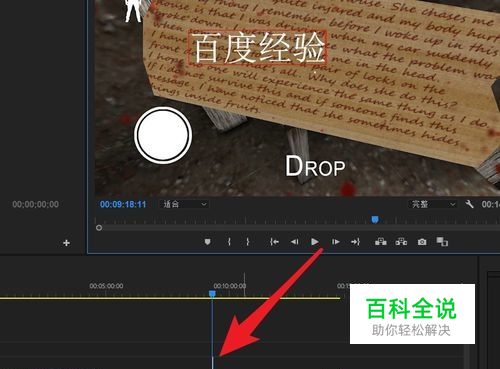Click the program monitor timecode 00:09:18:11

[123, 204]
